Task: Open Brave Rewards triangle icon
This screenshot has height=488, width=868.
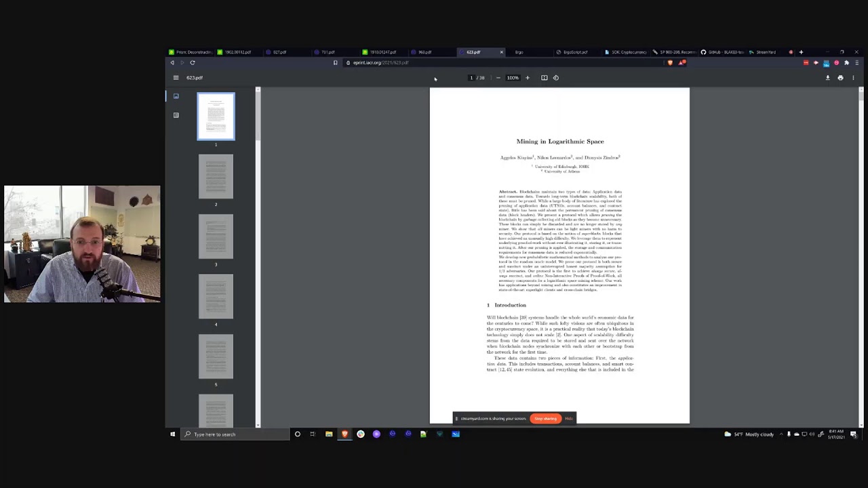Action: click(682, 62)
